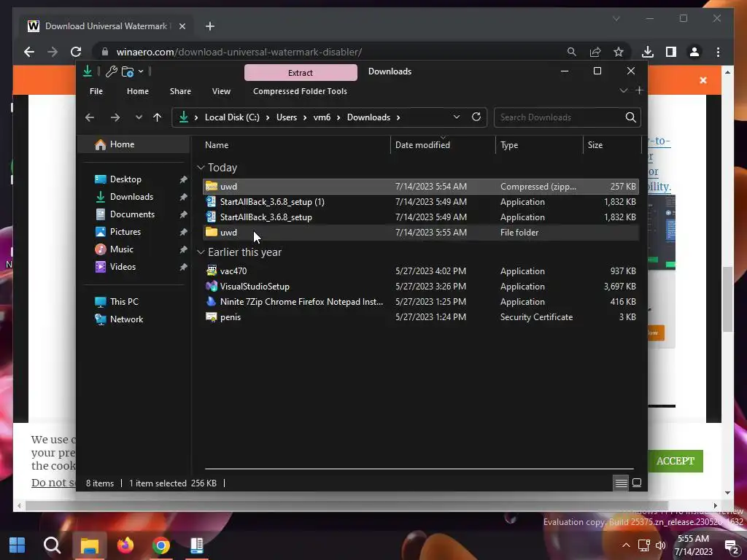
Task: Click the green ACCEPT cookies button
Action: tap(675, 461)
